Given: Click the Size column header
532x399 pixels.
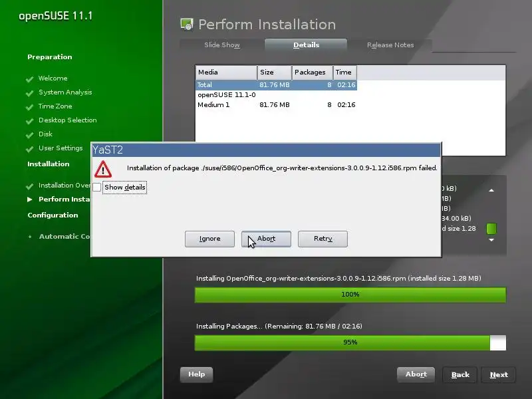Looking at the screenshot, I should point(275,72).
